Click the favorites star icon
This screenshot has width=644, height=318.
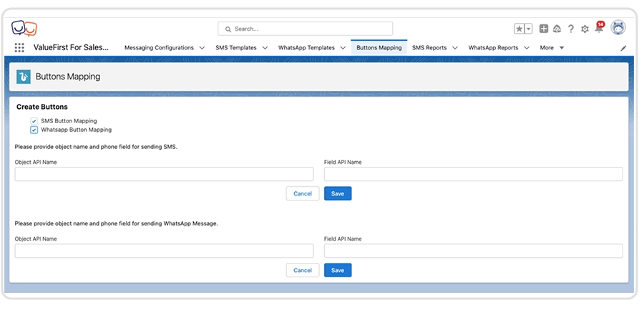click(519, 29)
